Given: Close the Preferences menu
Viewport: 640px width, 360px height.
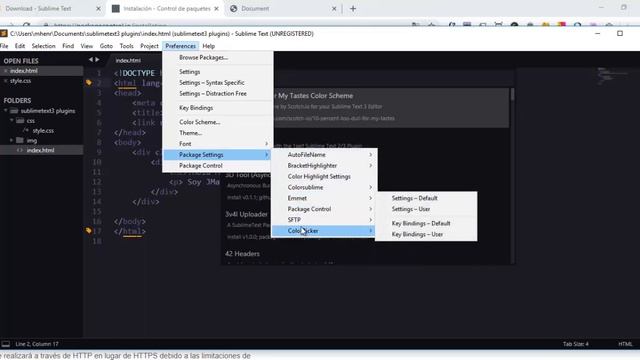Looking at the screenshot, I should tap(180, 46).
